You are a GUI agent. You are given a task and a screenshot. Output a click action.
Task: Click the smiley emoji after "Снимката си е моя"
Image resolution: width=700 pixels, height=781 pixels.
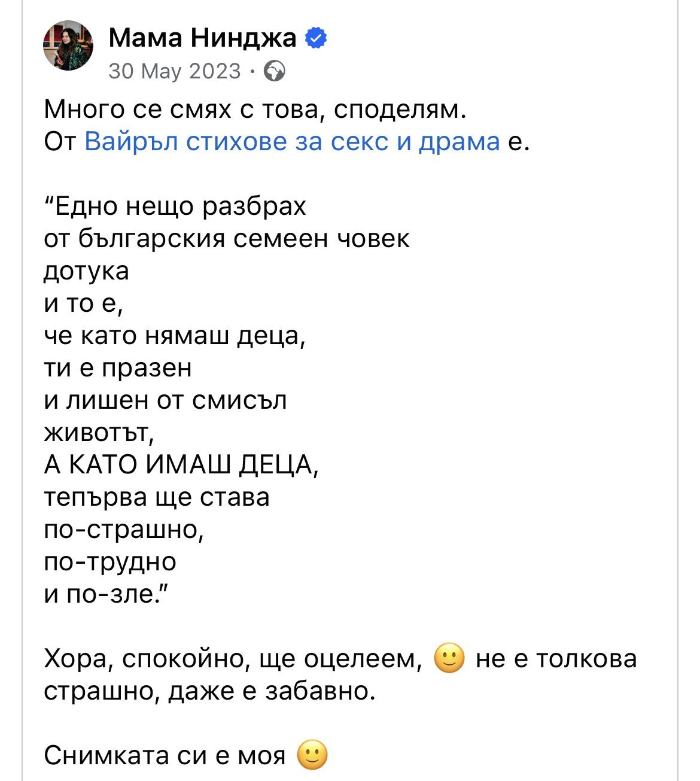point(313,756)
